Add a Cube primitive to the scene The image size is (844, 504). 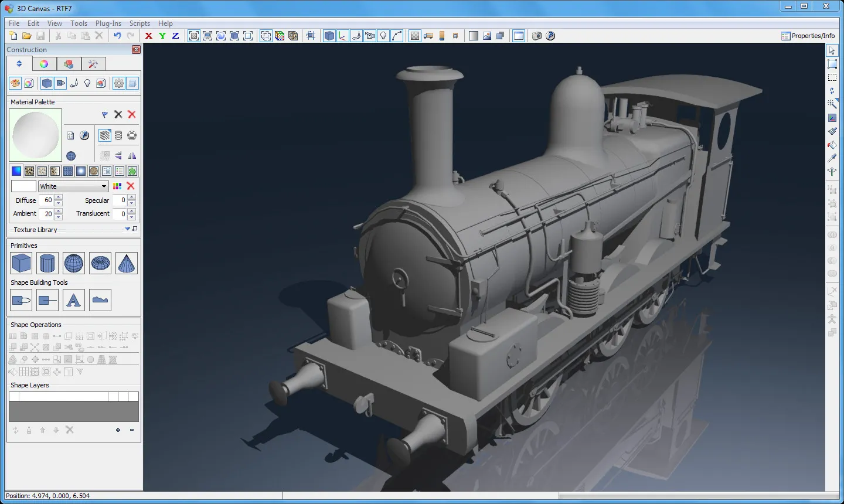click(21, 263)
